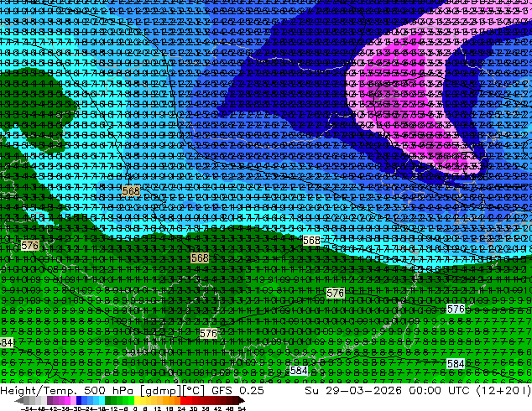Pick the dark purple legend swatch
This screenshot has width=532, height=411.
[50, 401]
